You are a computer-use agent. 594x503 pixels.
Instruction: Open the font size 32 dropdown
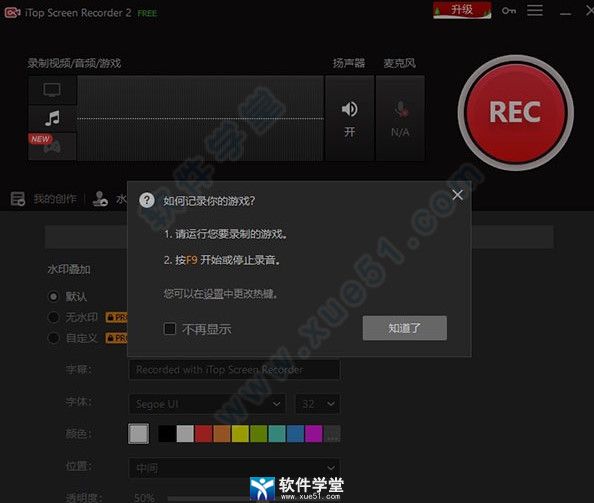pyautogui.click(x=317, y=404)
